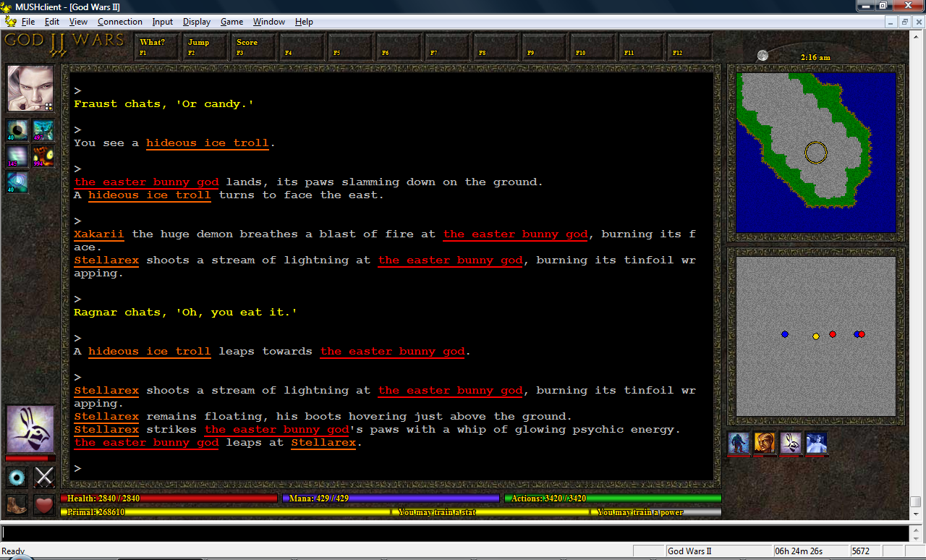Viewport: 926px width, 560px height.
Task: Click the blue ghostly woman portrait
Action: click(x=817, y=443)
